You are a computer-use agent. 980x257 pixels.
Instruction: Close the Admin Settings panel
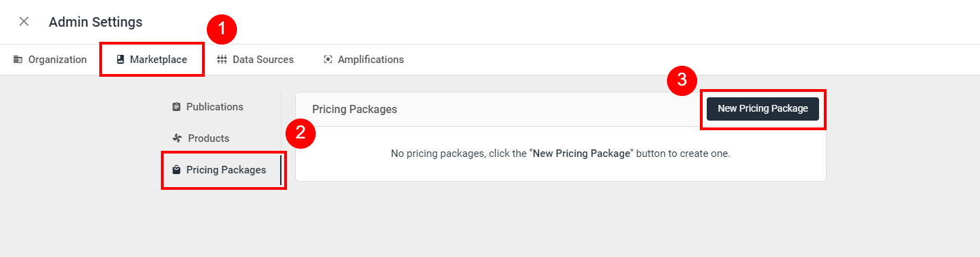(x=24, y=21)
